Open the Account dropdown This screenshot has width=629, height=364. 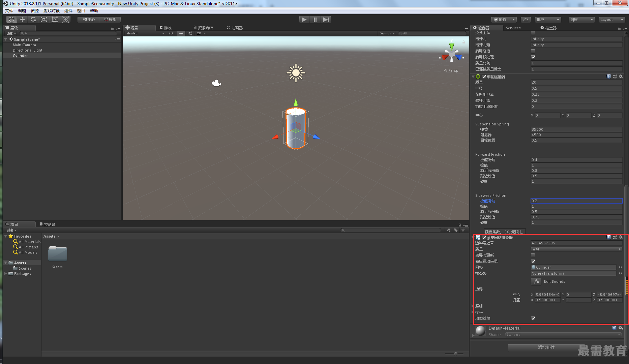pyautogui.click(x=548, y=20)
